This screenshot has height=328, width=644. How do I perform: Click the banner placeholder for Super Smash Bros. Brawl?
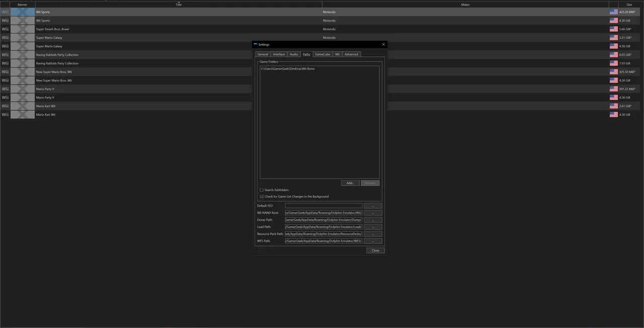coord(23,29)
